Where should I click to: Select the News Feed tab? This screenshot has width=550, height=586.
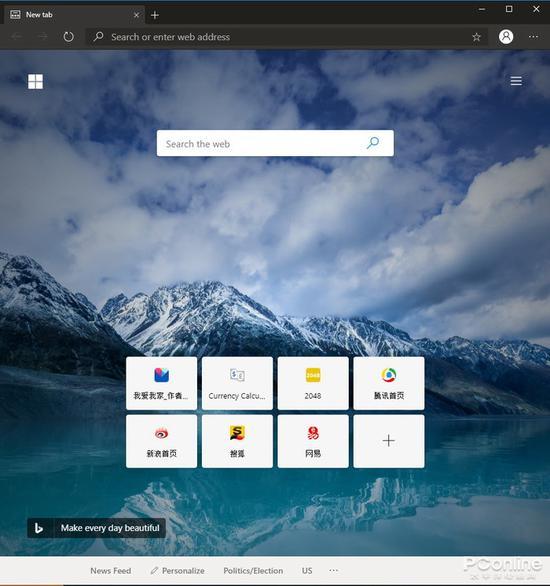point(111,571)
